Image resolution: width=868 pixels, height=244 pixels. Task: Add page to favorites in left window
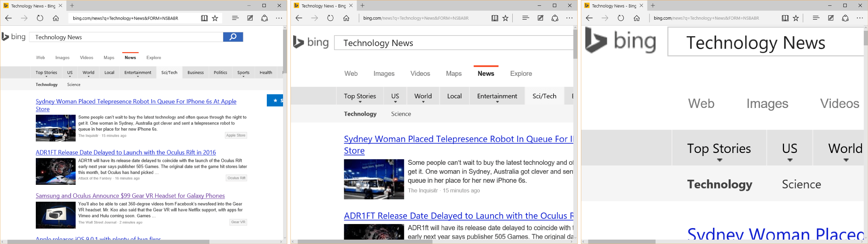(215, 18)
